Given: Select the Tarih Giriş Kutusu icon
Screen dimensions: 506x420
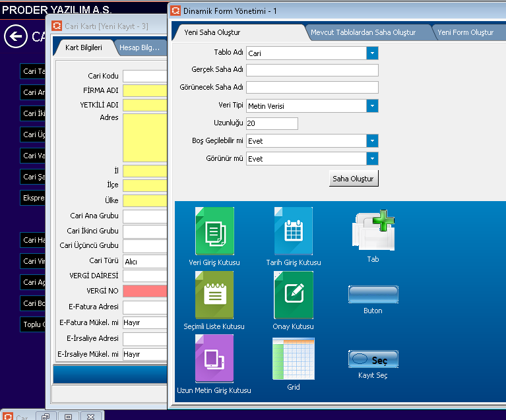Looking at the screenshot, I should pos(293,231).
